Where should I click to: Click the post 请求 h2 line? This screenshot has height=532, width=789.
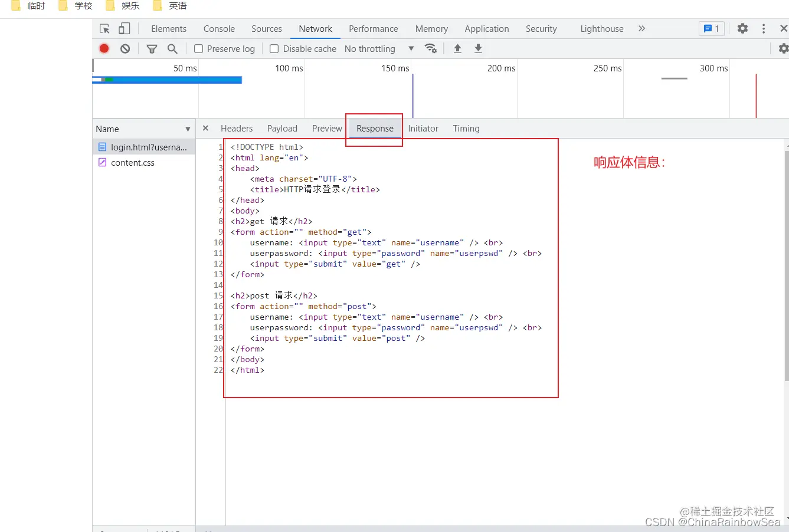274,295
